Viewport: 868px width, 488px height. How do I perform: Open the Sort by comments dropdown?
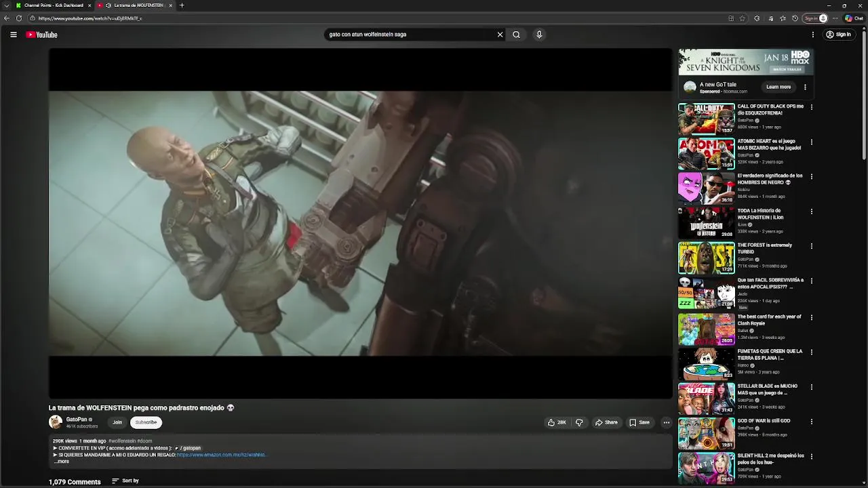tap(125, 481)
